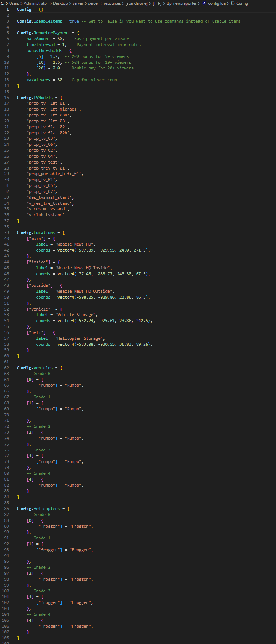This screenshot has width=276, height=644.
Task: Select the Desktop breadcrumb item
Action: 61,3
